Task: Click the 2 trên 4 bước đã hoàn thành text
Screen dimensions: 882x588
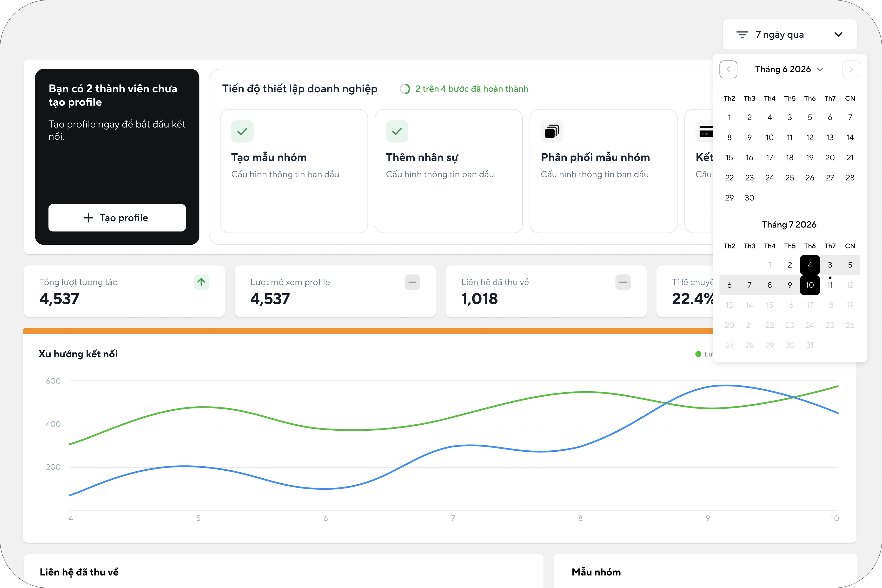Action: click(x=471, y=89)
